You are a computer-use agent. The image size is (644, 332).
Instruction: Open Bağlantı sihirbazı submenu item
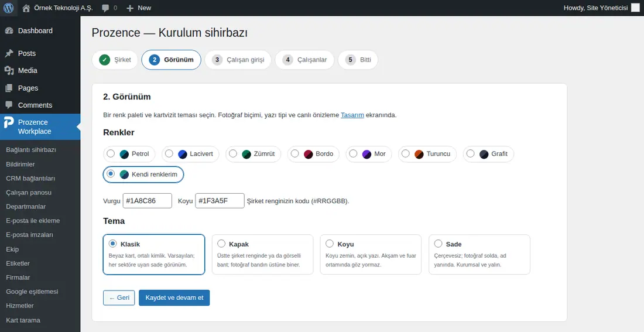[31, 150]
